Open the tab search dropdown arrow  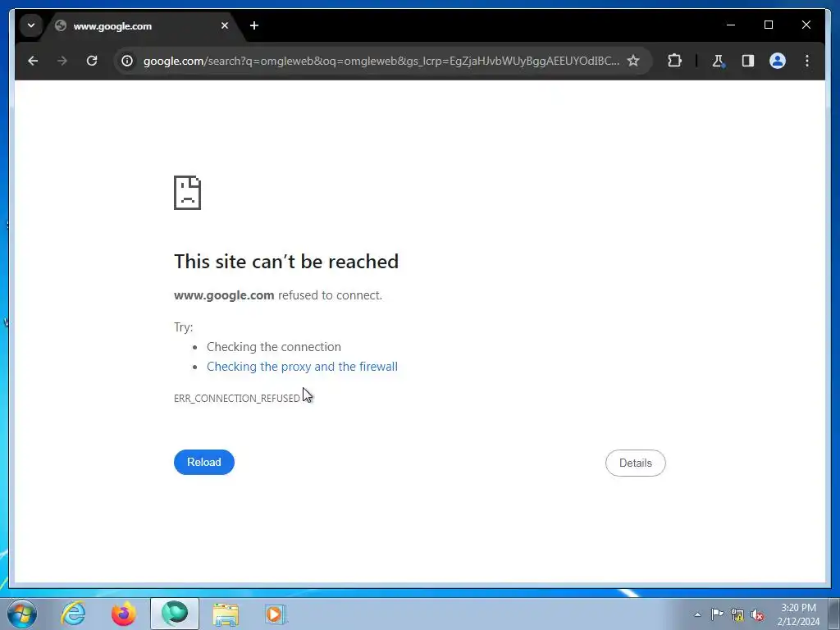pos(31,25)
